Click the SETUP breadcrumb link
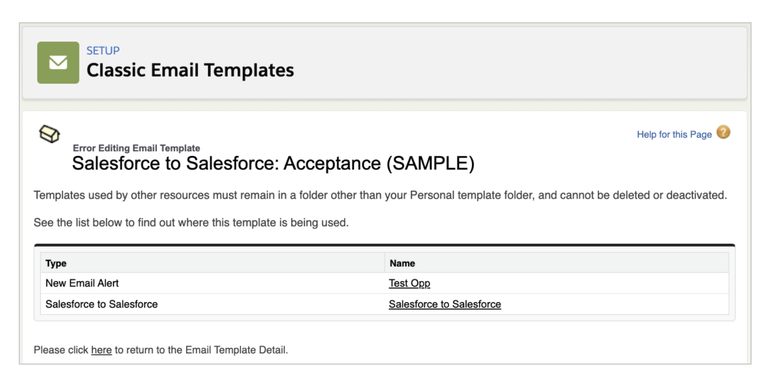Viewport: 768px width, 381px height. point(103,50)
